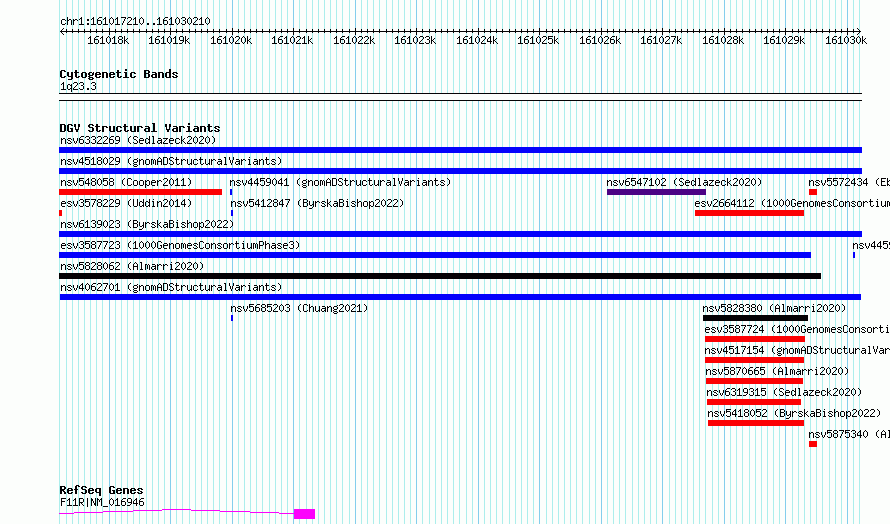Click the red bar under nsv5418052
Image resolution: width=890 pixels, height=524 pixels.
pyautogui.click(x=756, y=423)
